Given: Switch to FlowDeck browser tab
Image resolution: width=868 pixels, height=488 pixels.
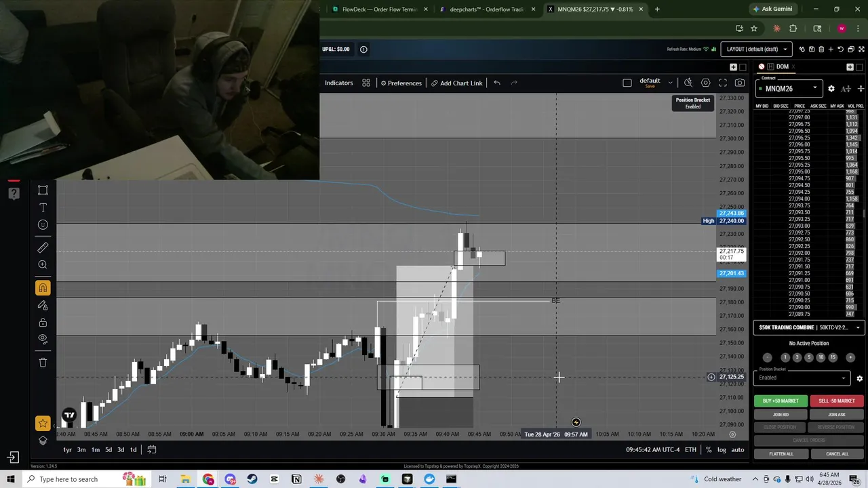Looking at the screenshot, I should coord(378,9).
